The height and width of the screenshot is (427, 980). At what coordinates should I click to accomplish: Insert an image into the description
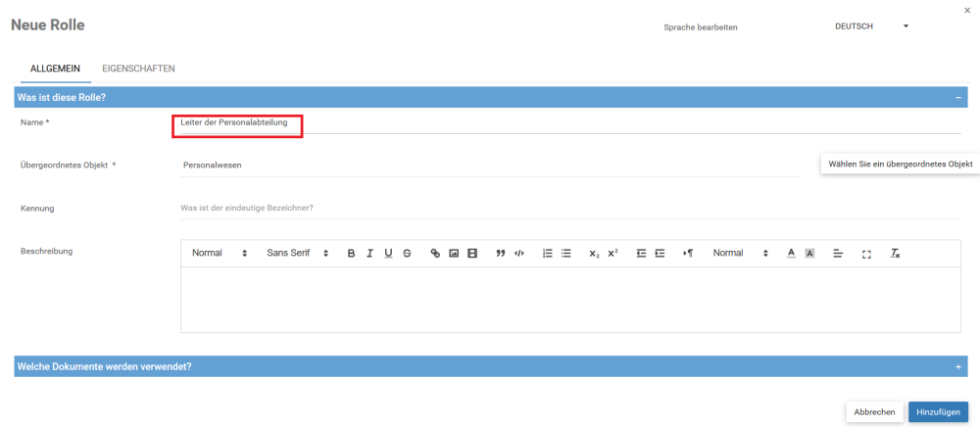(x=455, y=254)
